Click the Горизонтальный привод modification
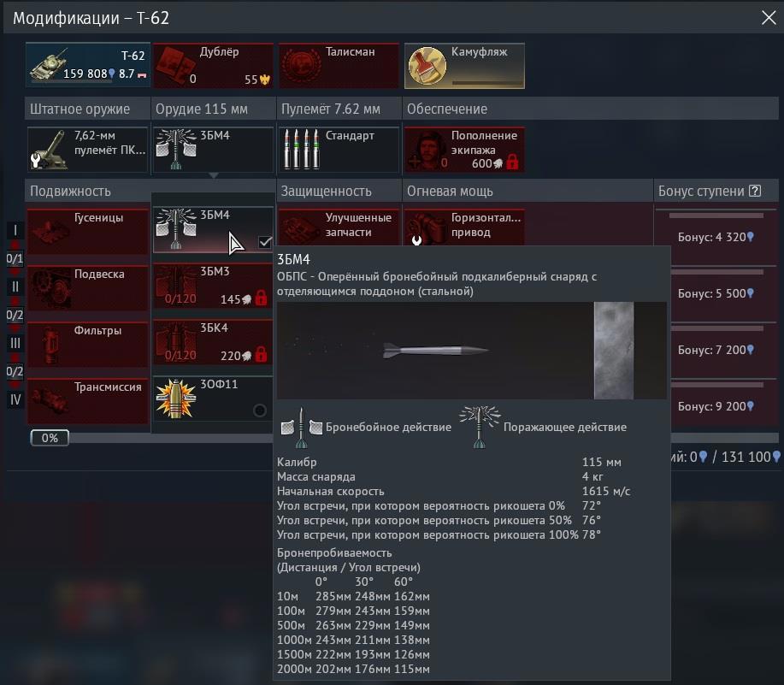 [463, 227]
